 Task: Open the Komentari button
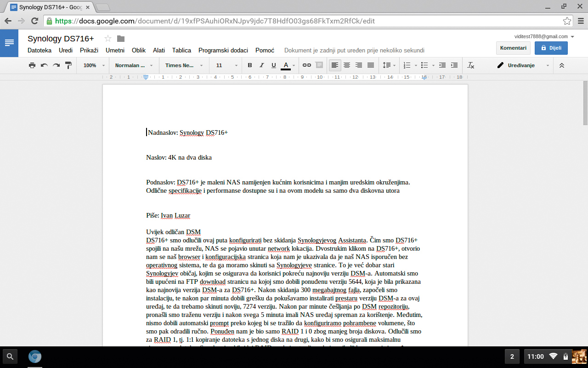(x=513, y=48)
